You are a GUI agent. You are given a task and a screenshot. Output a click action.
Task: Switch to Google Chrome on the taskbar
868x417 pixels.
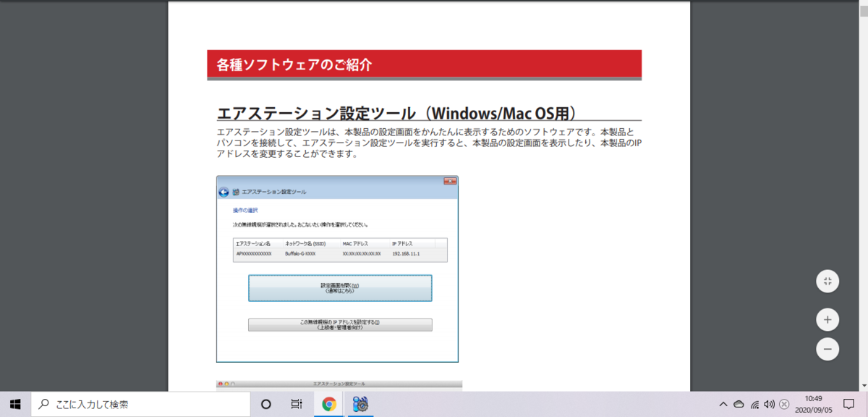(x=329, y=404)
